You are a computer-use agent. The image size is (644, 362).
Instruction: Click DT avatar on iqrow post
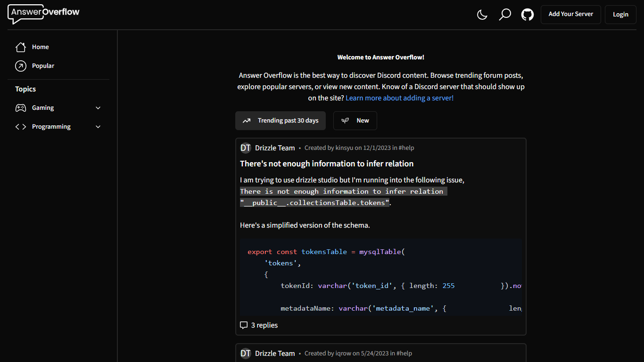(246, 354)
